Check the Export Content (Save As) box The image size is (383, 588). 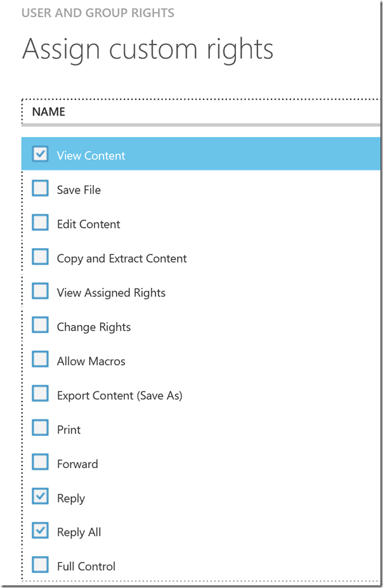[40, 394]
